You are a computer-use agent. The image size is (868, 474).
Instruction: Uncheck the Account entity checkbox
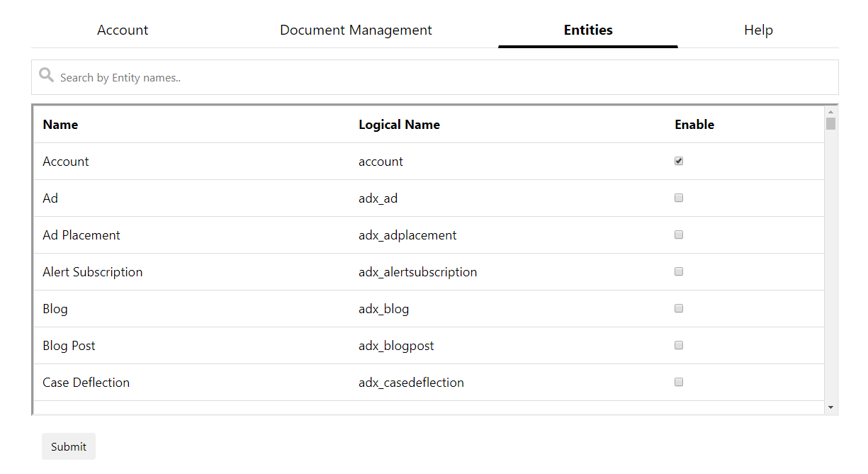(x=678, y=161)
